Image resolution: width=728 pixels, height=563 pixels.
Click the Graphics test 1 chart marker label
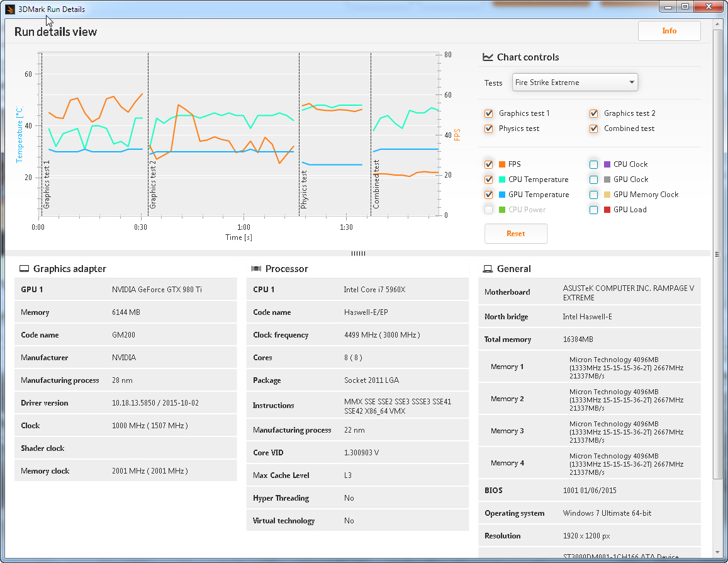click(x=47, y=185)
